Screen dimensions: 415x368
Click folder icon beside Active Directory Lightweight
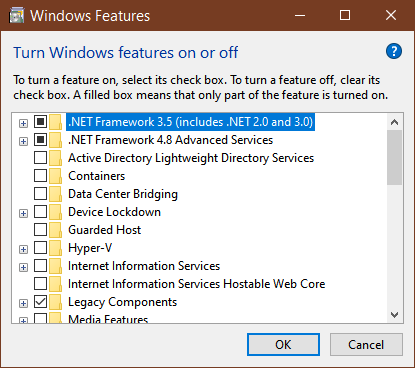(x=55, y=158)
